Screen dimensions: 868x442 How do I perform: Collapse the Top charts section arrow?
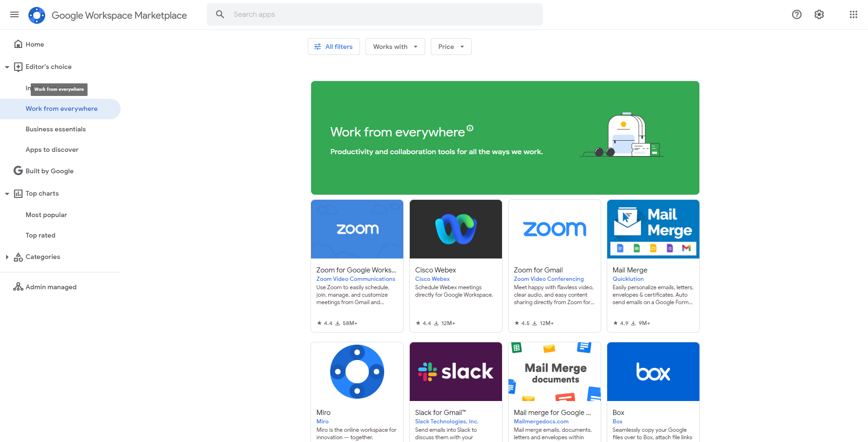(7, 194)
